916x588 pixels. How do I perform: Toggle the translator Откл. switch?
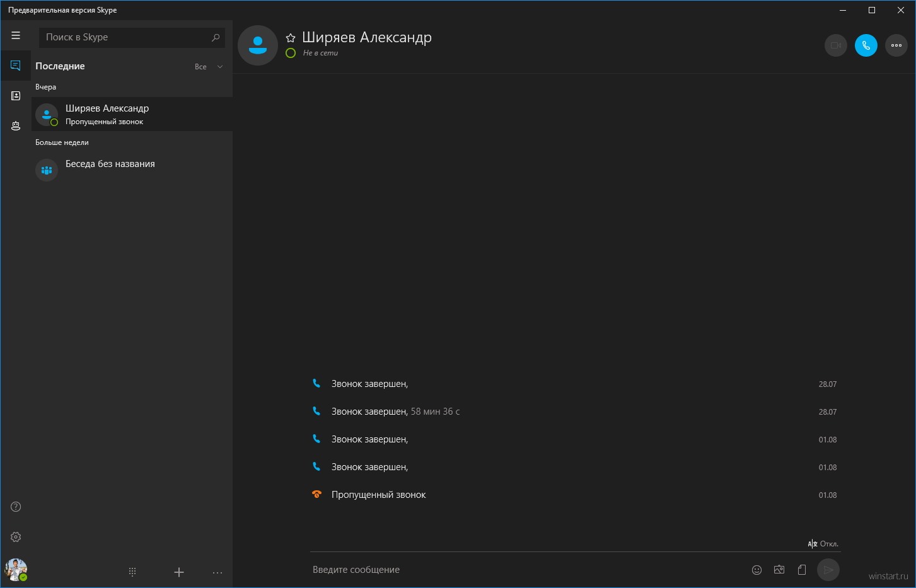click(823, 544)
